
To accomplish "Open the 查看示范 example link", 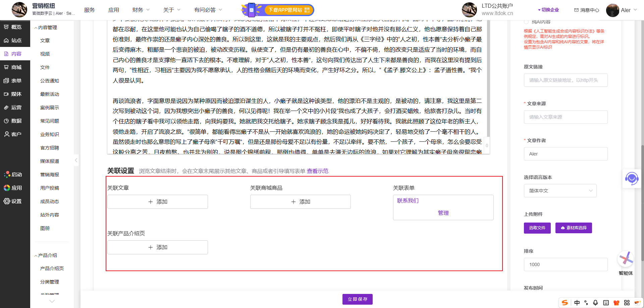I will pos(317,171).
